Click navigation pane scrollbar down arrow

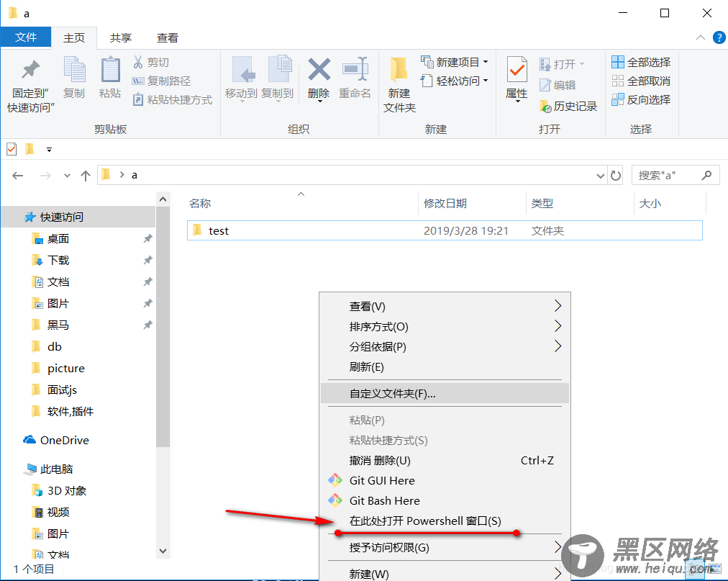click(163, 551)
